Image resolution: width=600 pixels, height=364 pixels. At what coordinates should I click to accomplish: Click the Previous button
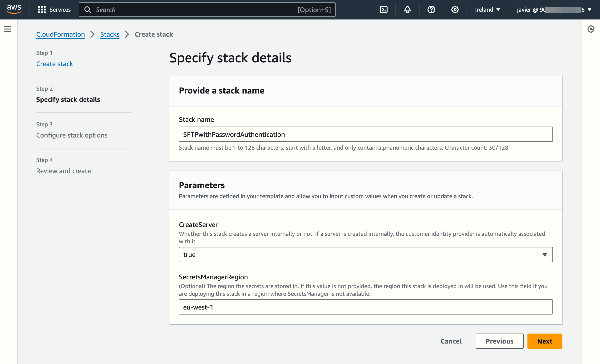499,341
